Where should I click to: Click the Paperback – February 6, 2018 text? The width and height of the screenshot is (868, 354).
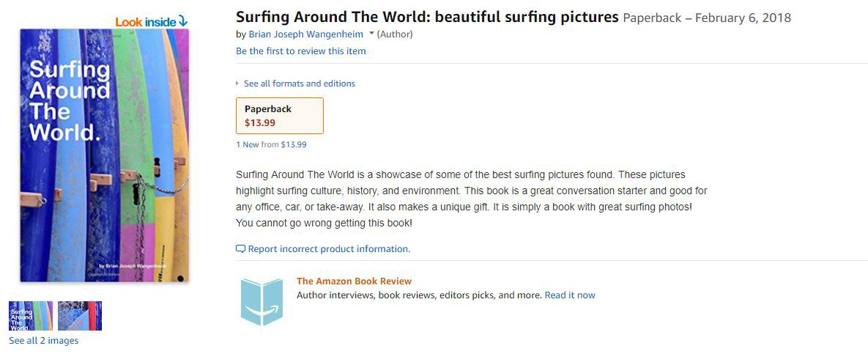706,18
